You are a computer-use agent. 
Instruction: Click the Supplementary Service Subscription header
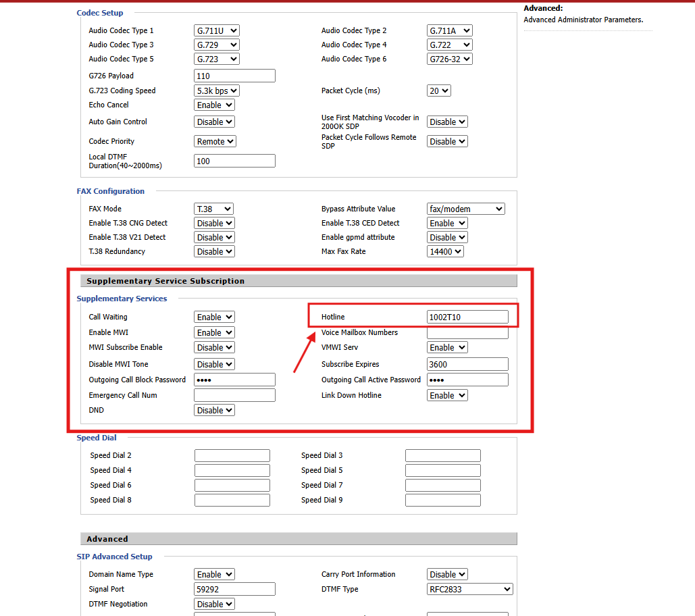299,281
